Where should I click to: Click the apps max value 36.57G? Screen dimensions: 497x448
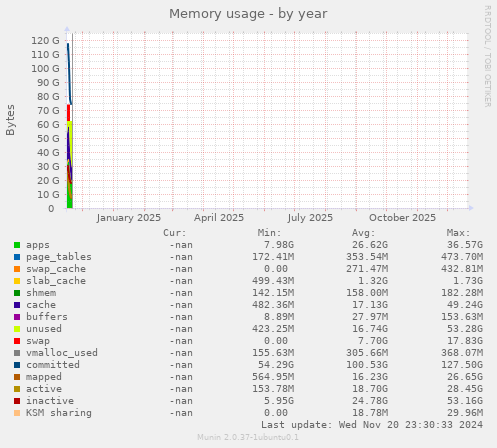465,245
